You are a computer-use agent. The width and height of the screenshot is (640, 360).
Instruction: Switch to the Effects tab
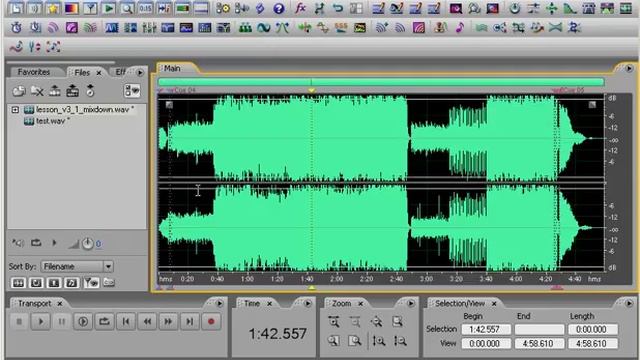(x=120, y=72)
